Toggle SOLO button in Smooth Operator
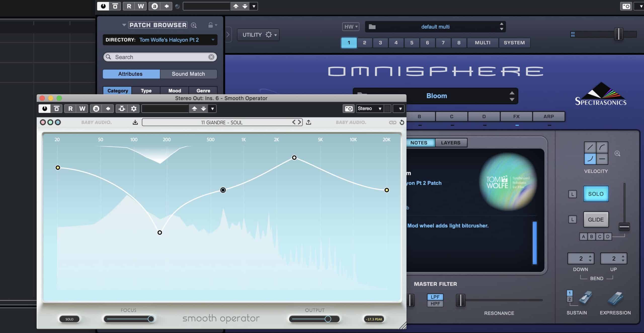The width and height of the screenshot is (644, 333). coord(69,319)
